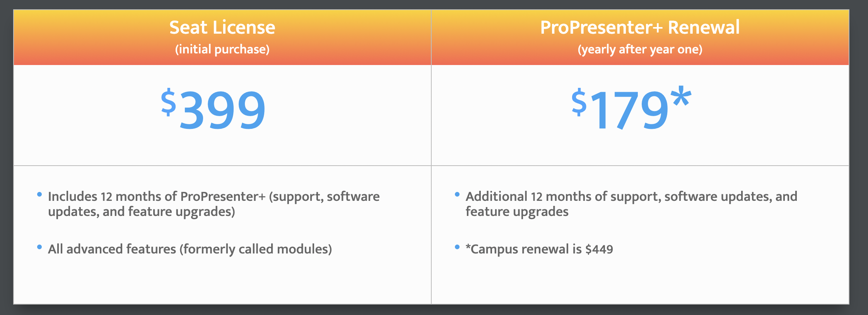The width and height of the screenshot is (868, 315).
Task: Click bullet dot beside 'All advanced features'
Action: pos(39,247)
